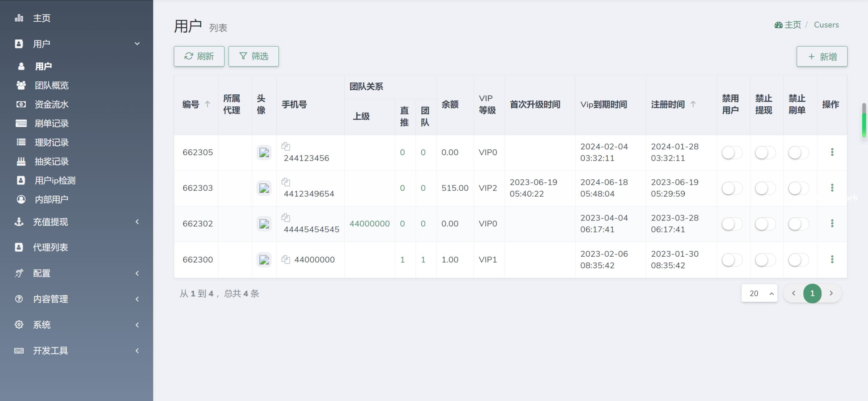The image size is (868, 401).
Task: Sort by 编号 column arrow
Action: pyautogui.click(x=208, y=104)
